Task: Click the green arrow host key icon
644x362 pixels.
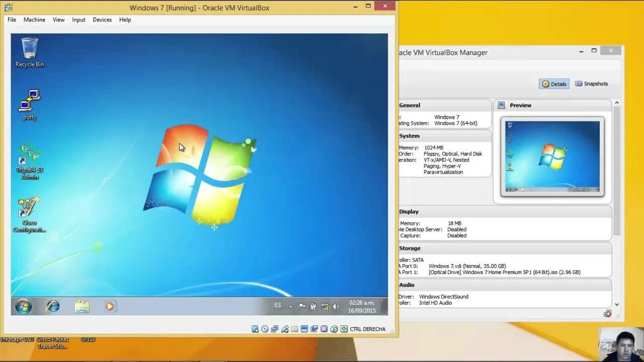Action: click(344, 329)
